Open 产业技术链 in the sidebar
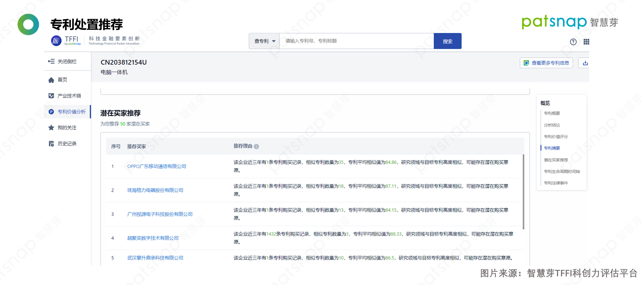 point(69,96)
